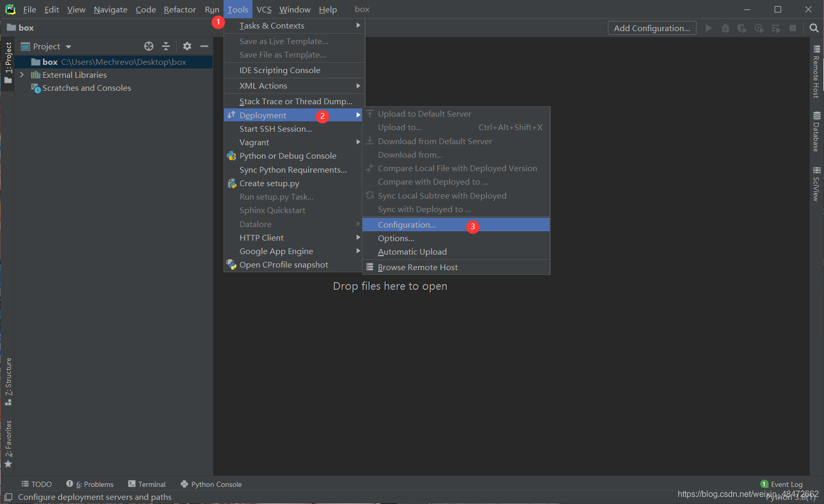Viewport: 824px width, 504px height.
Task: Expand External Libraries tree node
Action: pos(22,75)
